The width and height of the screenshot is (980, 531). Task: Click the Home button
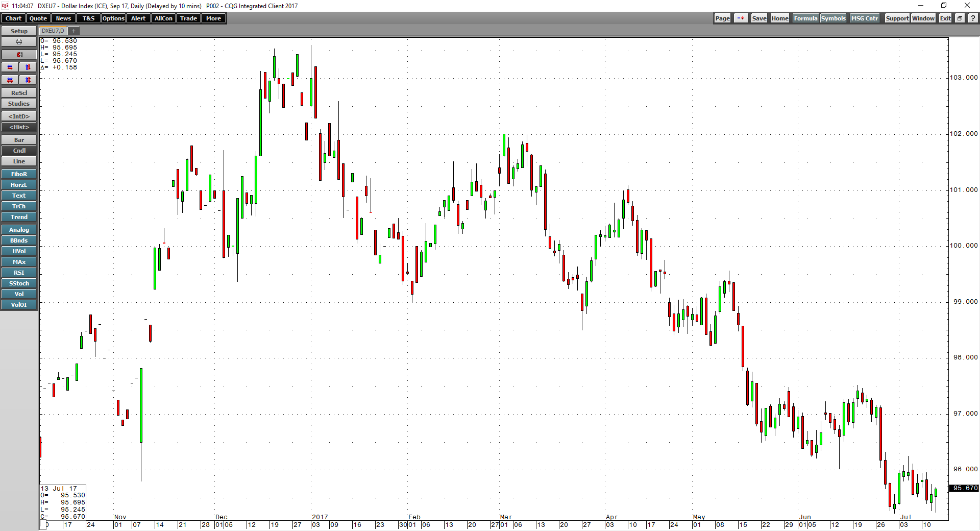pyautogui.click(x=780, y=18)
